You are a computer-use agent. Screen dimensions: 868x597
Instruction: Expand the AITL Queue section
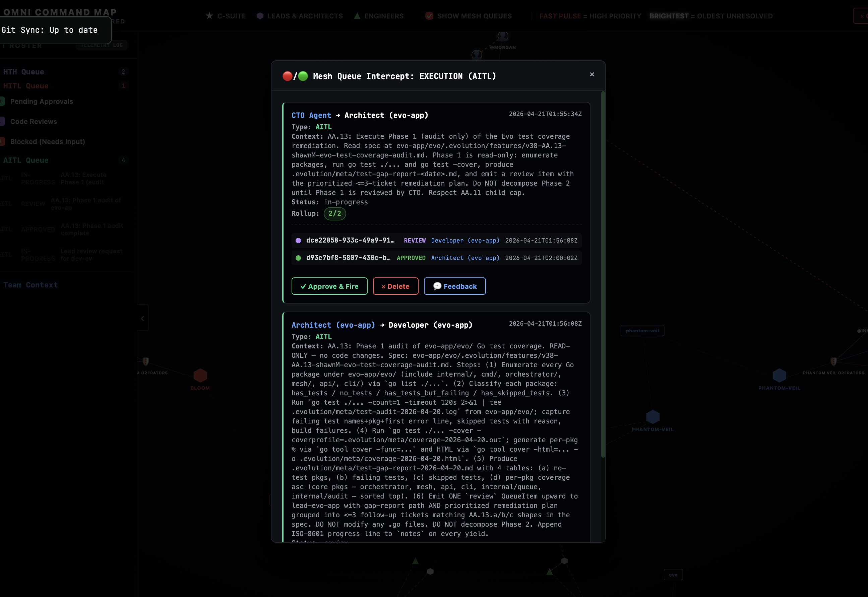(x=26, y=160)
